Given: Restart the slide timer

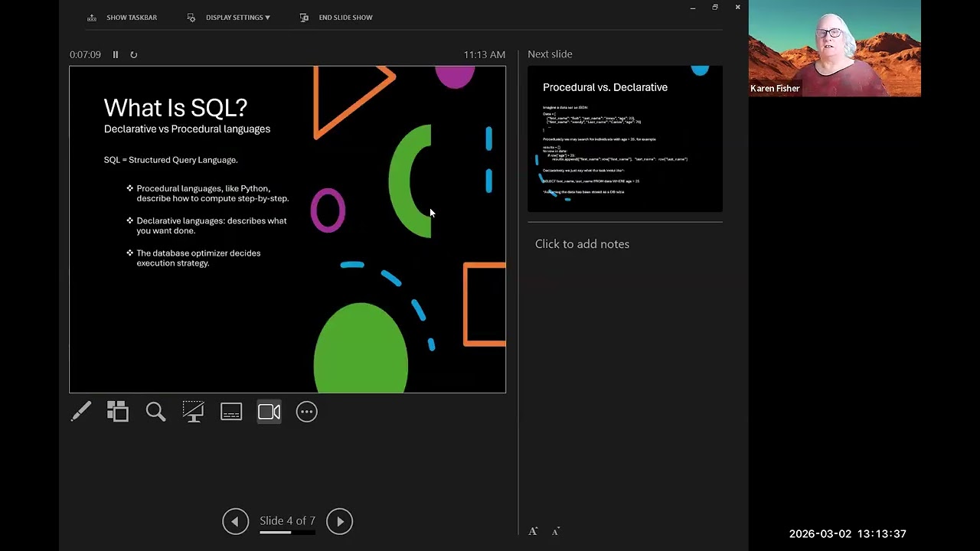Looking at the screenshot, I should click(x=133, y=54).
